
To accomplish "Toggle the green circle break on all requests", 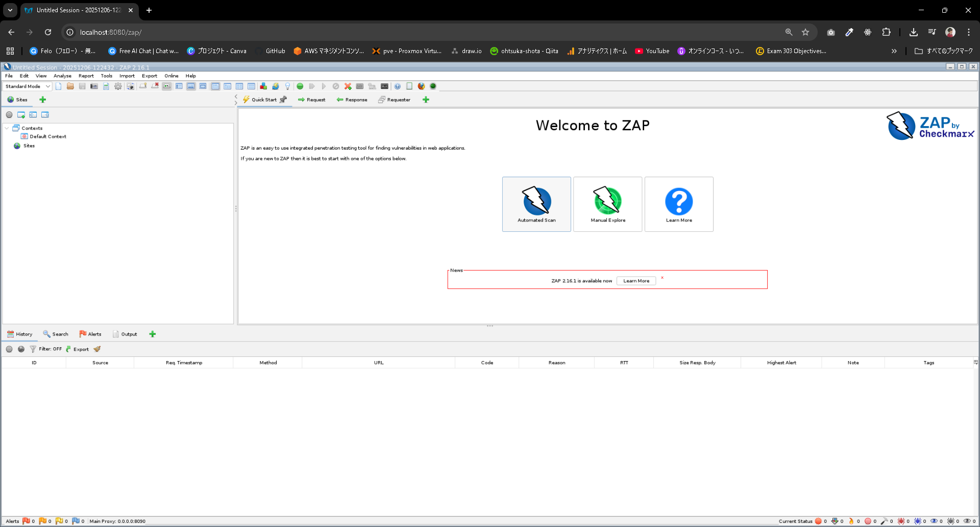I will tap(300, 86).
